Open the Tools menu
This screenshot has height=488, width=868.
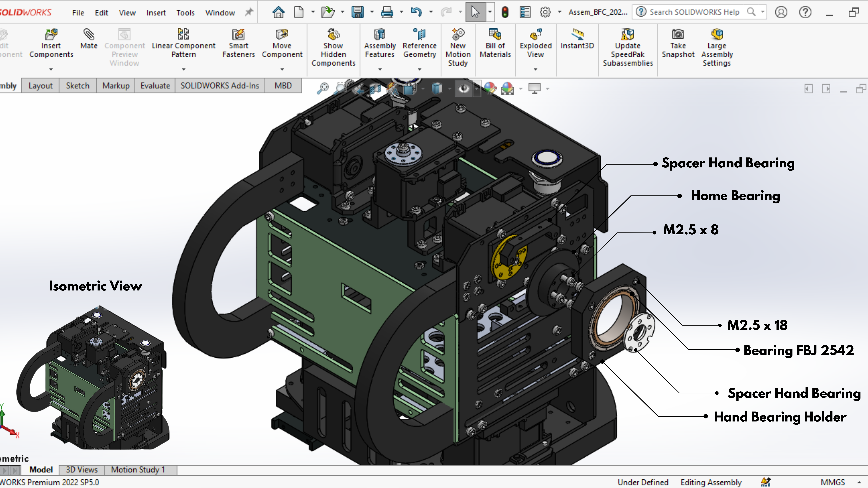click(185, 13)
